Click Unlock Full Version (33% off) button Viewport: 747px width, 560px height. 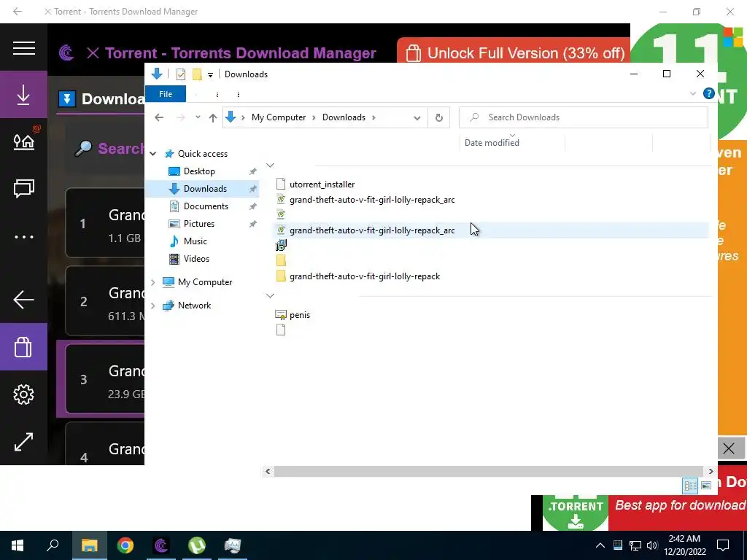click(x=514, y=52)
